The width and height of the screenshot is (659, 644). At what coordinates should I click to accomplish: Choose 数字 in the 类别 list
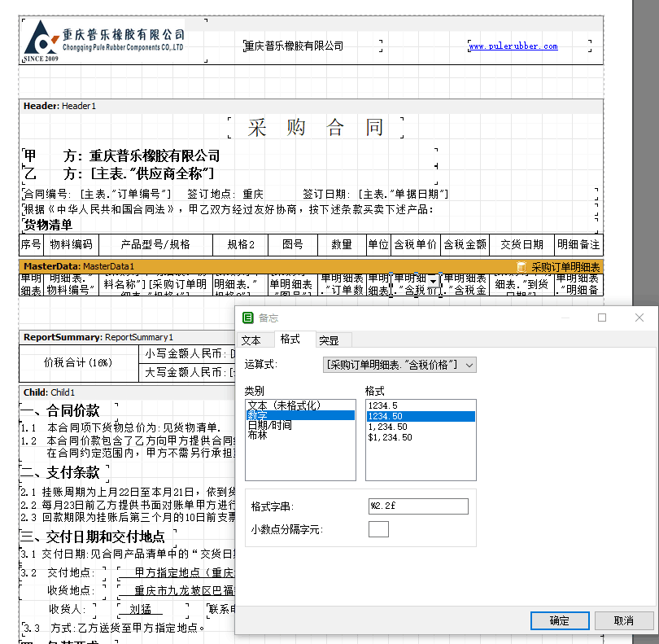(300, 415)
